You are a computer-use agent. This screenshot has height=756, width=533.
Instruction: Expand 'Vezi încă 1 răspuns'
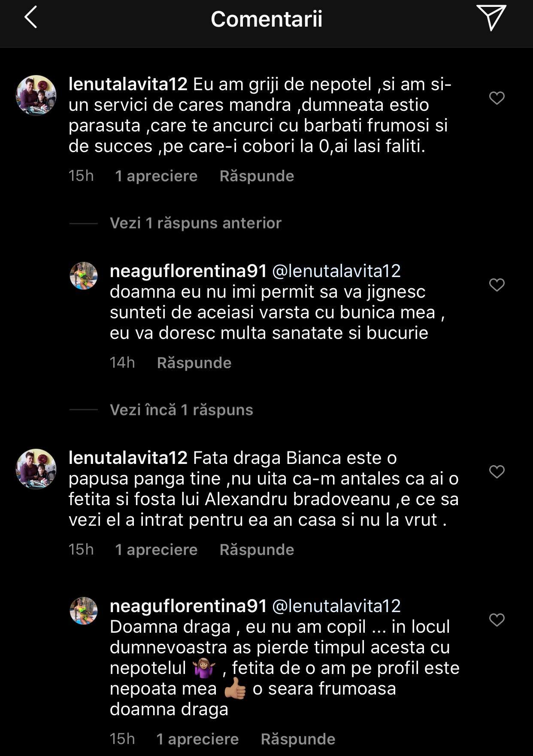(x=181, y=410)
